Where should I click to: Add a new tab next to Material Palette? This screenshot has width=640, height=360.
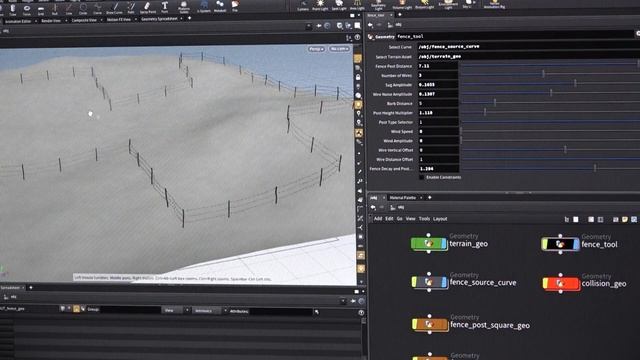(429, 198)
